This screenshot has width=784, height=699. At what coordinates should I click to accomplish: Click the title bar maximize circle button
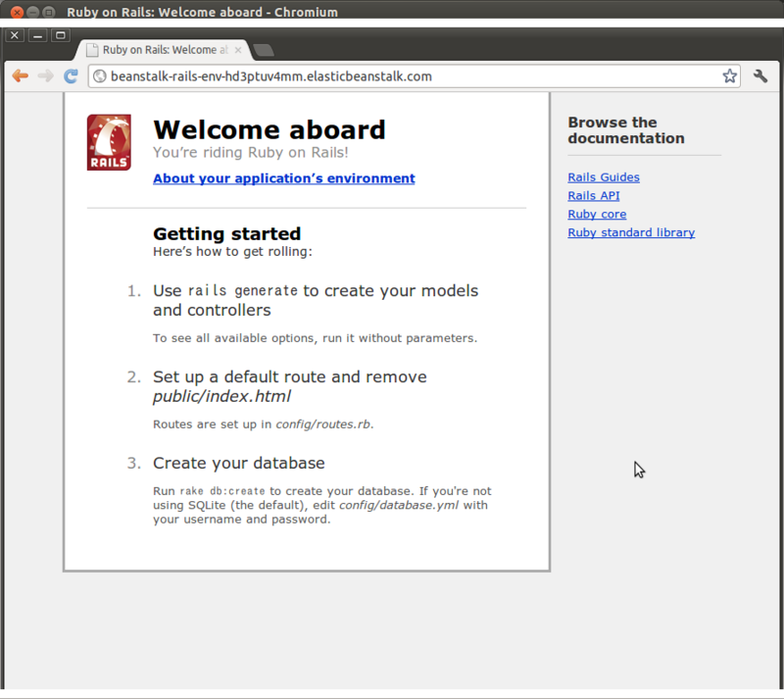[48, 12]
